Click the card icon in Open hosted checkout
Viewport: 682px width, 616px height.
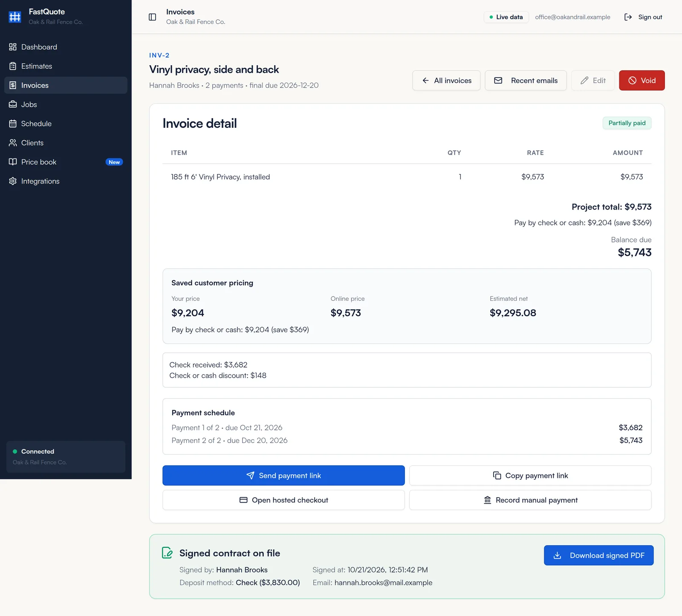[243, 500]
